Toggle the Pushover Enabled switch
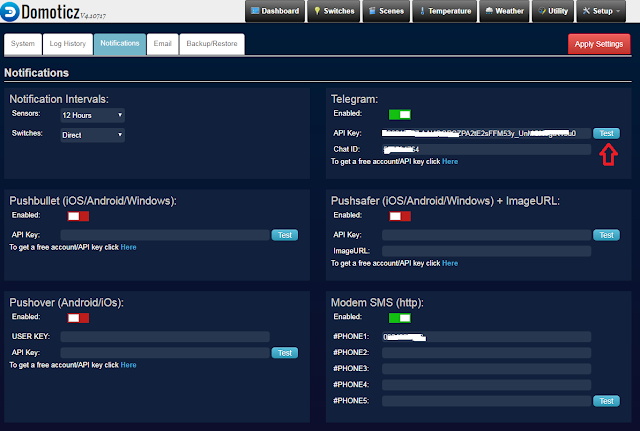 click(x=78, y=318)
